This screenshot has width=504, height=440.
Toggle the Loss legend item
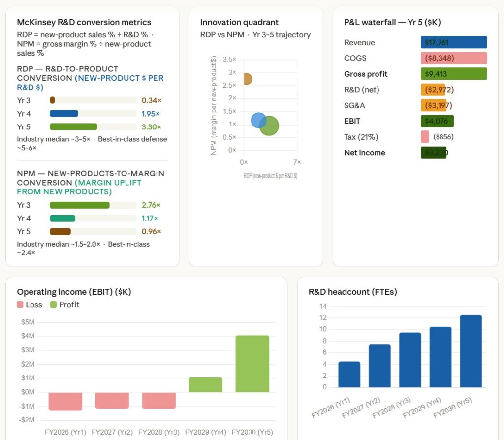tap(30, 305)
